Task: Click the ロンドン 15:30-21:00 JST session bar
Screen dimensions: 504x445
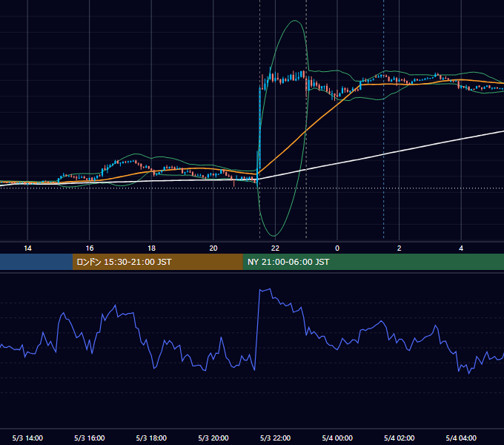Action: tap(157, 262)
